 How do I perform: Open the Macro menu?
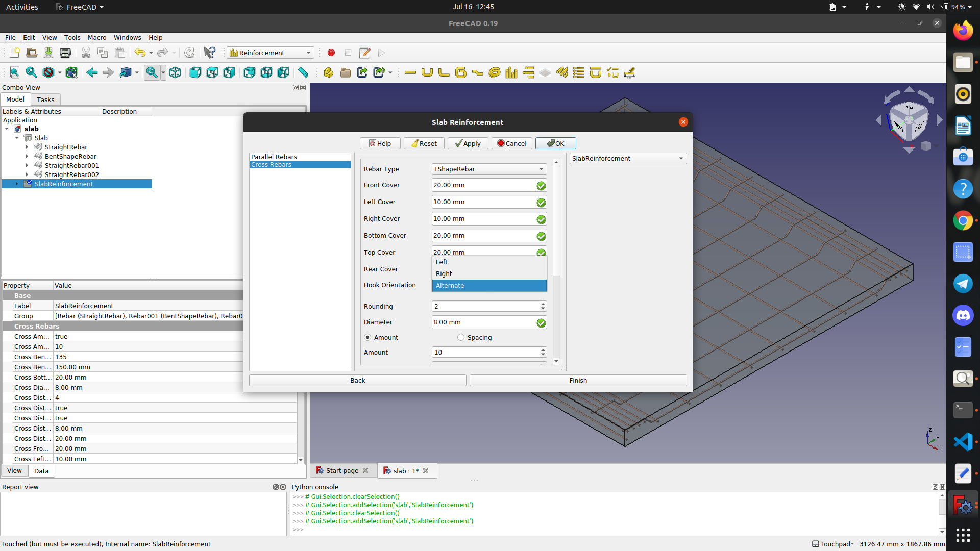(96, 37)
